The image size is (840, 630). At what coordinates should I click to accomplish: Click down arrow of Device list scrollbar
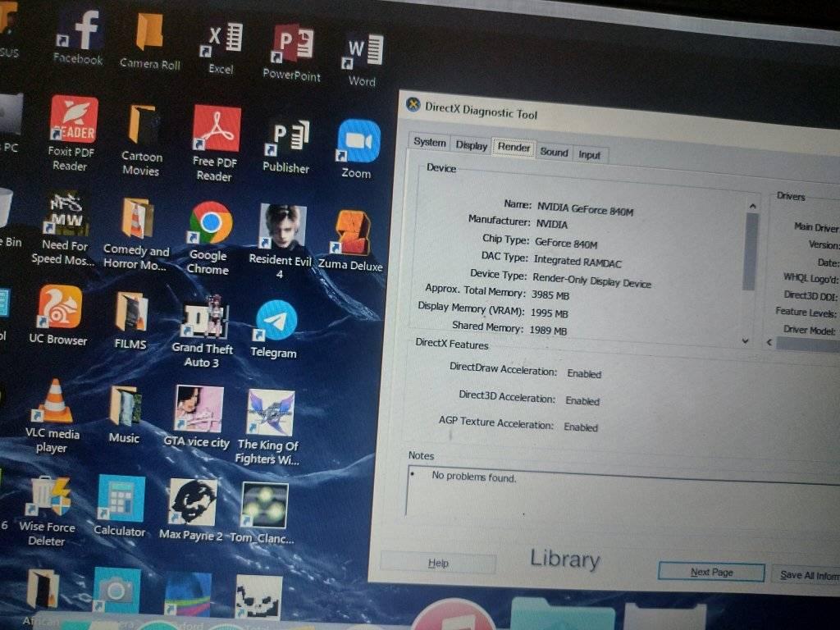[x=745, y=340]
